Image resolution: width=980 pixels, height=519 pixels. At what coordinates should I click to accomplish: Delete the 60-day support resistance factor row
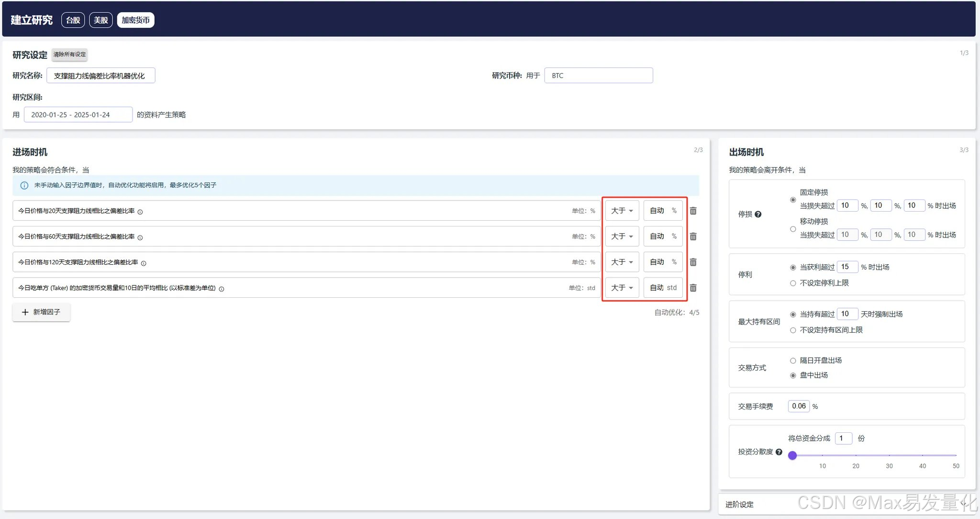coord(693,237)
